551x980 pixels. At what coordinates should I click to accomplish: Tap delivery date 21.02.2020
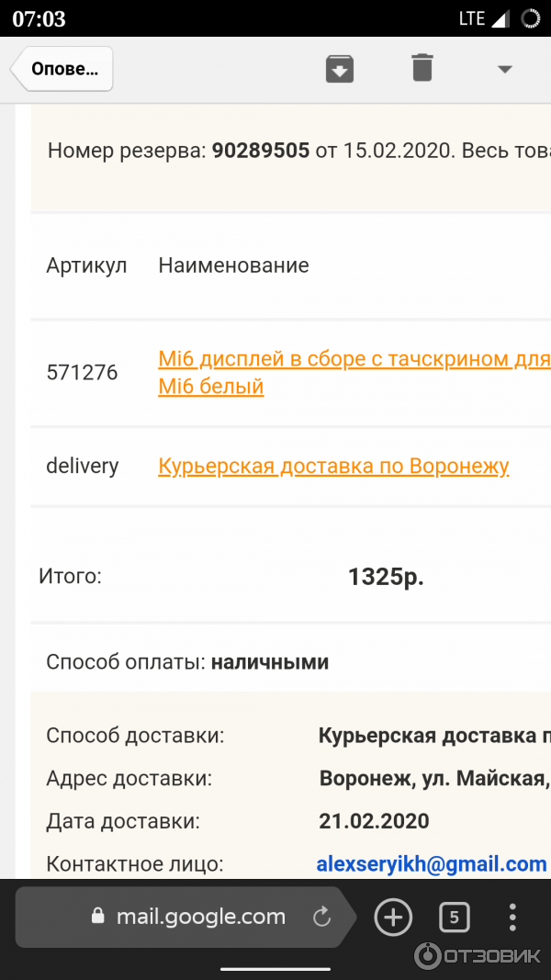coord(374,821)
